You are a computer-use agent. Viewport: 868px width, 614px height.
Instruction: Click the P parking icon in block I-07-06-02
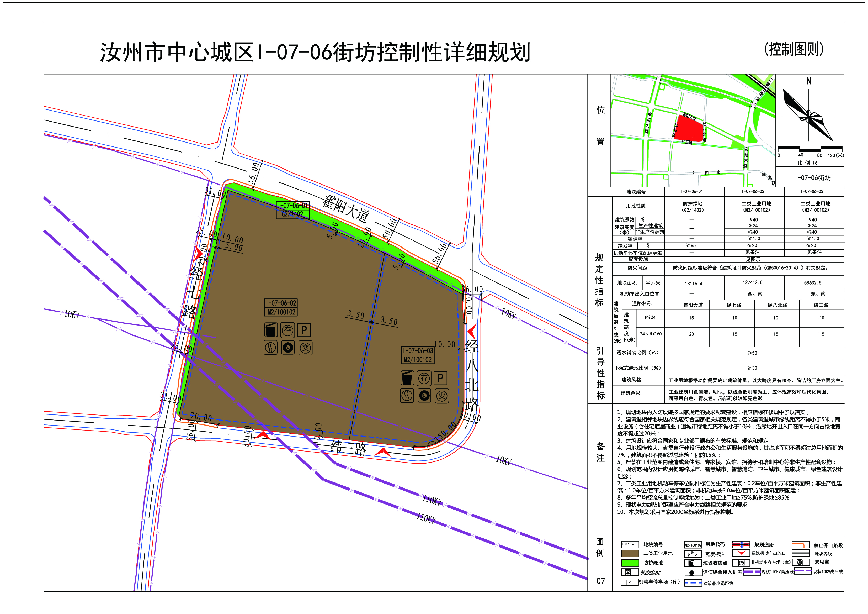(304, 330)
